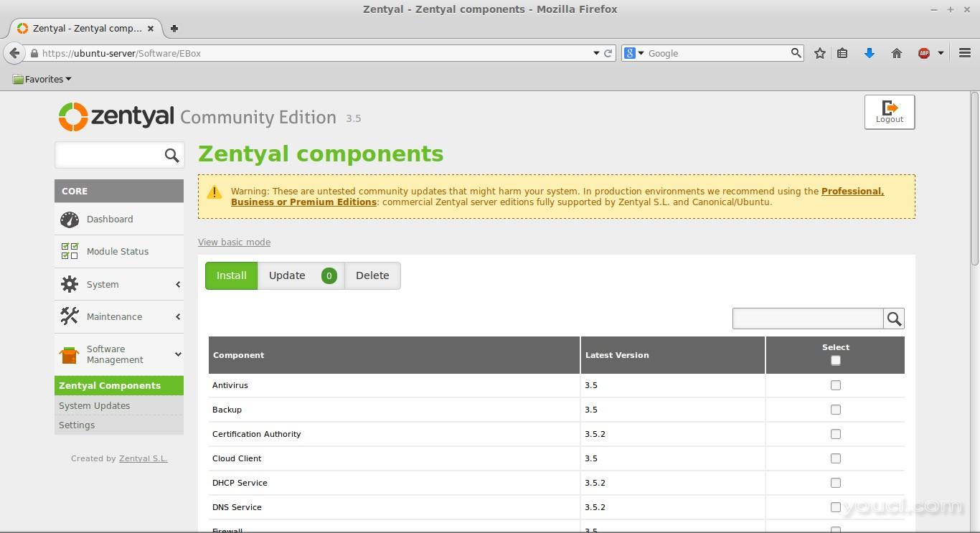The width and height of the screenshot is (980, 533).
Task: Check the Backup component checkbox
Action: [835, 410]
